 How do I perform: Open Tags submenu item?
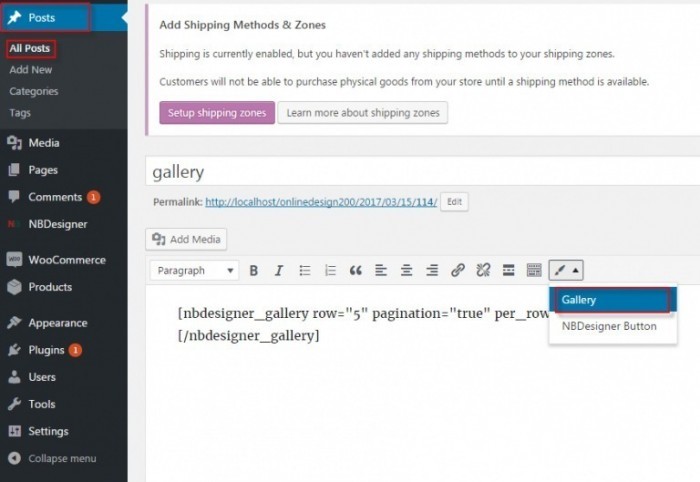20,113
